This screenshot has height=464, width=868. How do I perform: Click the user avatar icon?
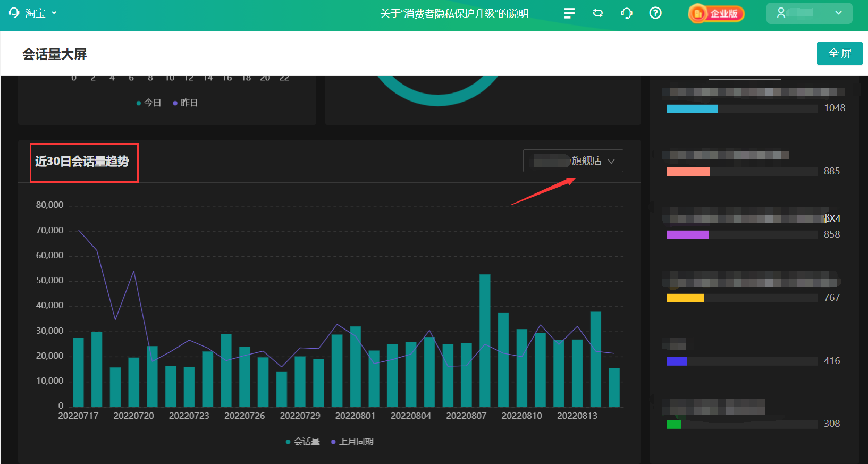(x=781, y=13)
